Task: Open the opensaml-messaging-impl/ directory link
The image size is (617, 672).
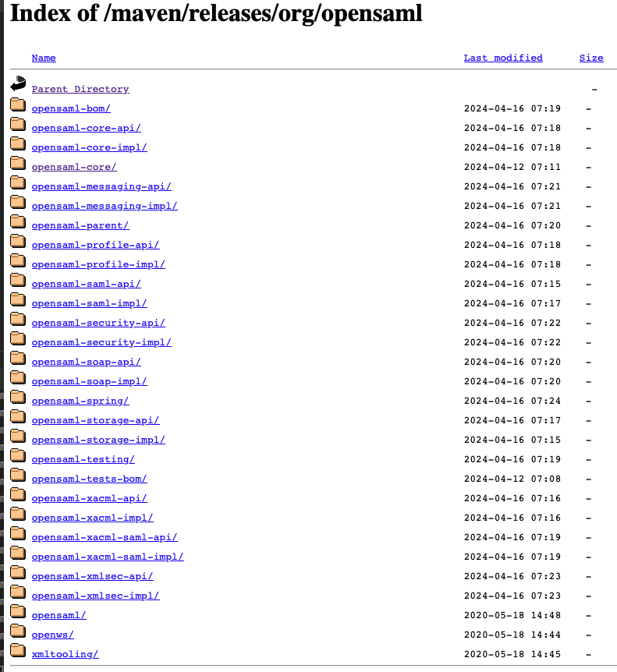Action: [105, 206]
